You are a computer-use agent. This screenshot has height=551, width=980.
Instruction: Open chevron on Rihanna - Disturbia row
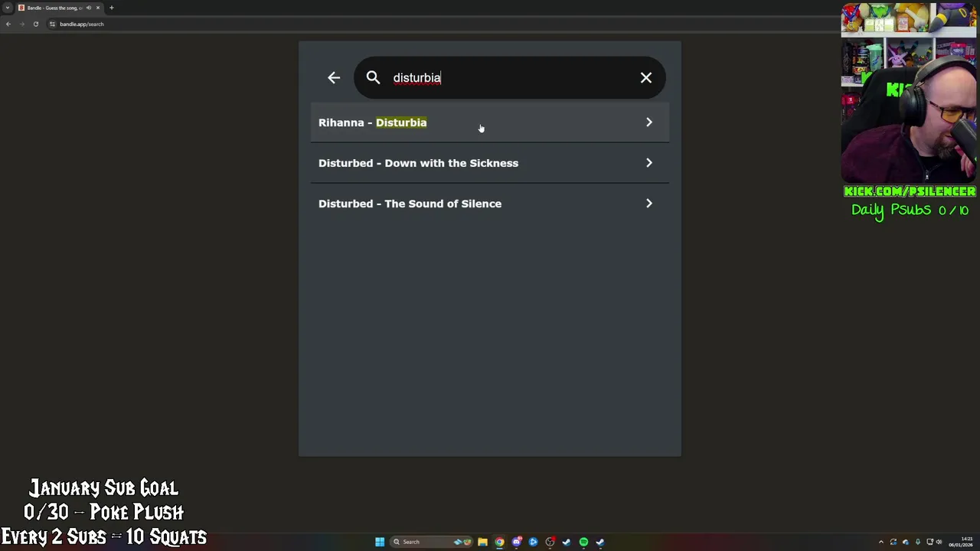pos(648,122)
